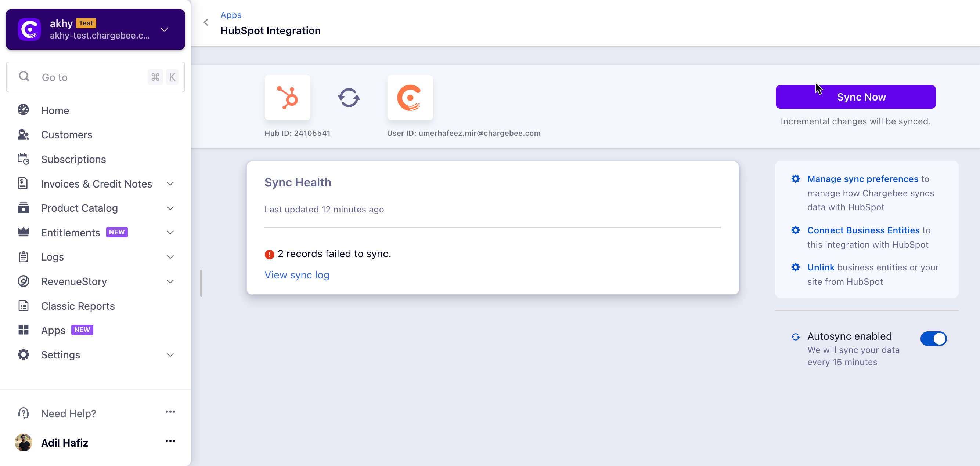Open Customers in the sidebar
The image size is (980, 466).
point(66,135)
